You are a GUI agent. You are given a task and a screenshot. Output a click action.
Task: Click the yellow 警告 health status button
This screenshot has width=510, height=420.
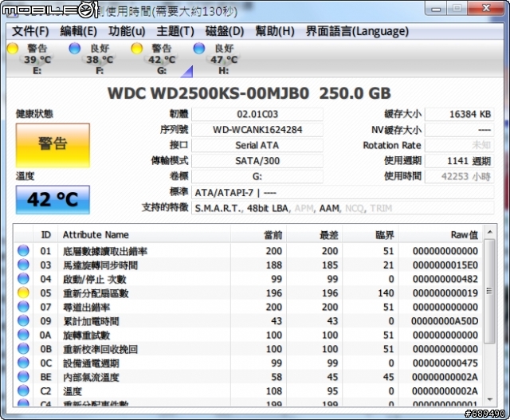tap(53, 145)
